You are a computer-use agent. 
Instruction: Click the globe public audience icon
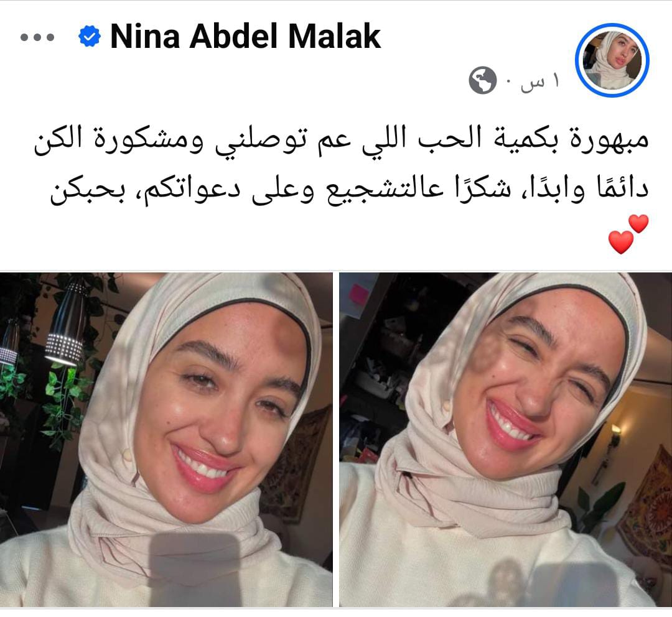(482, 80)
